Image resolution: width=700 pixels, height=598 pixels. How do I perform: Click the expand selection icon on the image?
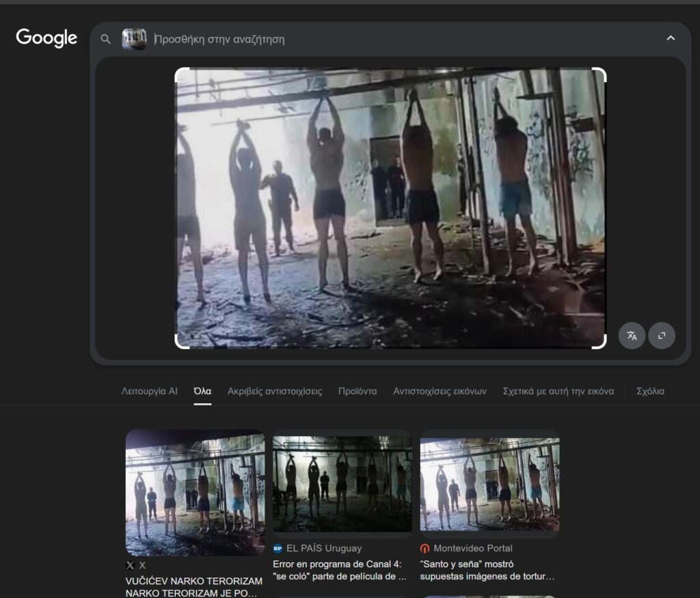pyautogui.click(x=662, y=336)
